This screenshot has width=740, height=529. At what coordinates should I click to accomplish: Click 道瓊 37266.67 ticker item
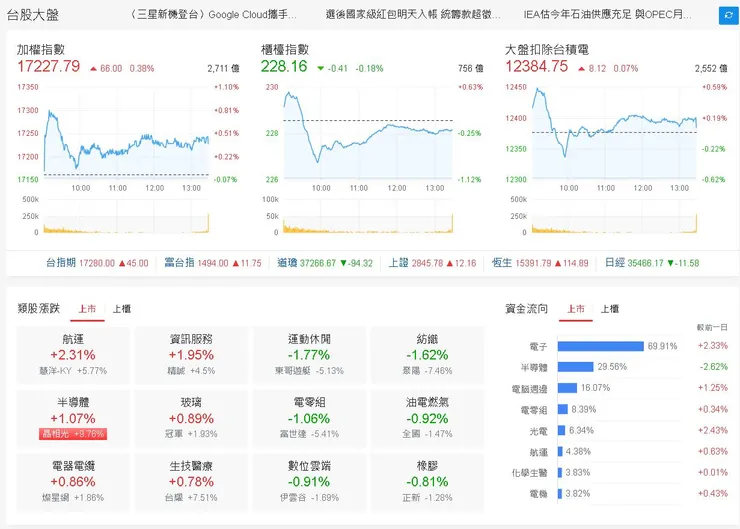[x=325, y=263]
